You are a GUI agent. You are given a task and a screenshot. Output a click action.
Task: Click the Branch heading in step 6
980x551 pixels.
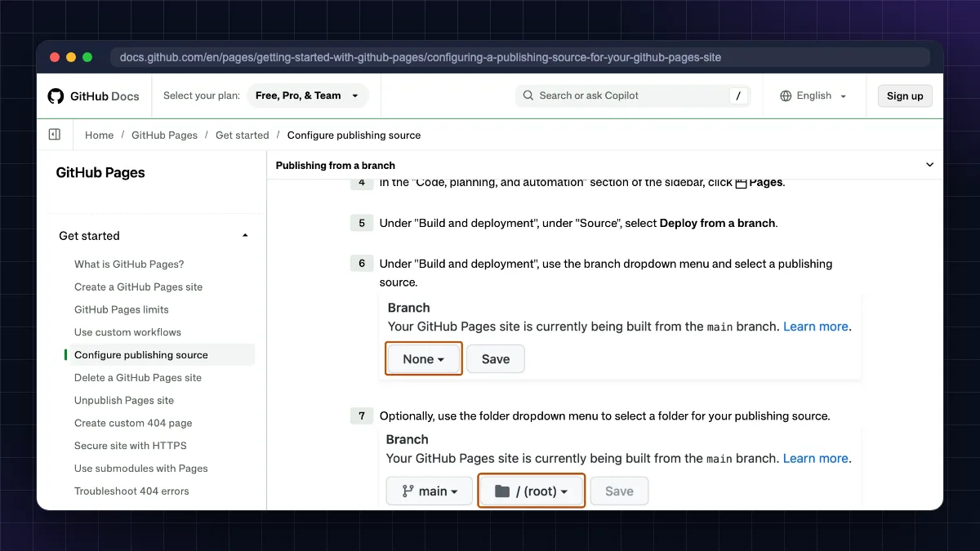[x=409, y=308]
